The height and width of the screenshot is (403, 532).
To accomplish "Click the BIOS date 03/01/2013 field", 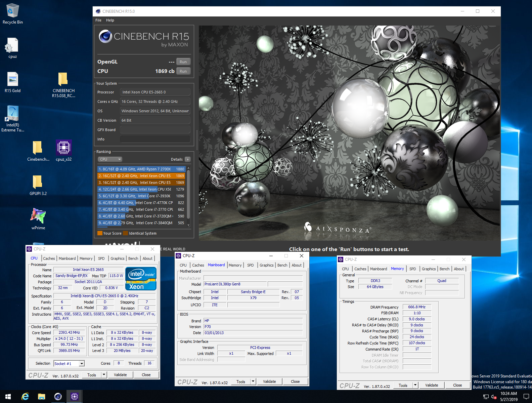I will [253, 333].
